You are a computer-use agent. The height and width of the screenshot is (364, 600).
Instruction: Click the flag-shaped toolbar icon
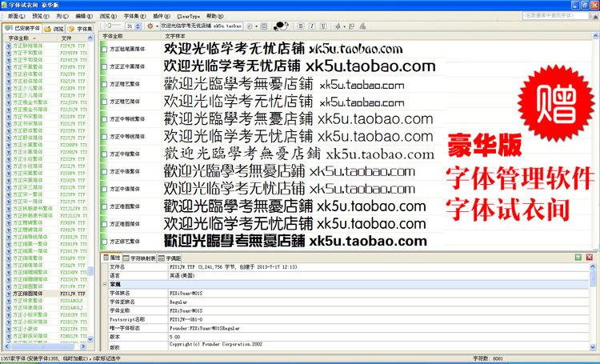(x=351, y=26)
